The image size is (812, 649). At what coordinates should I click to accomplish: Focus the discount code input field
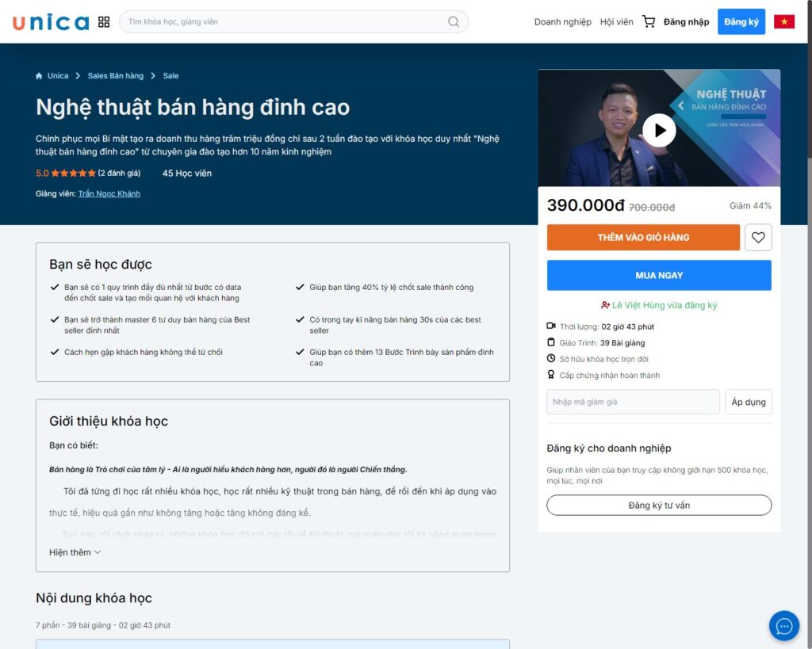point(633,402)
